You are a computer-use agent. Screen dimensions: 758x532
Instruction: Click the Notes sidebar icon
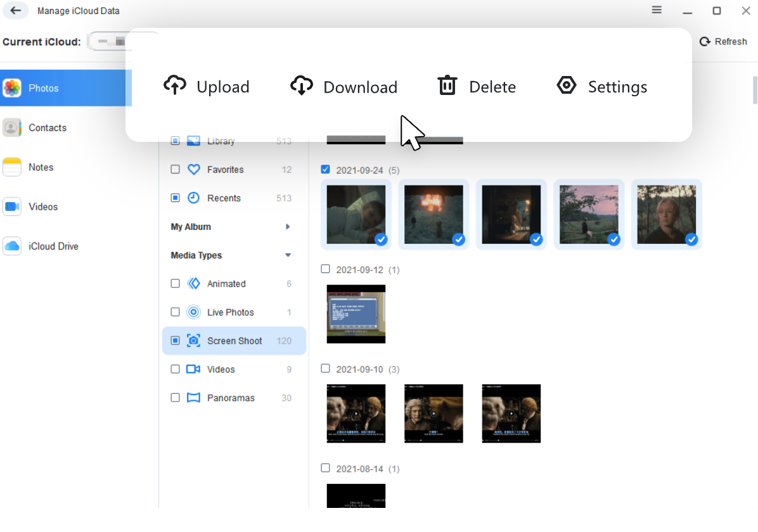[12, 167]
